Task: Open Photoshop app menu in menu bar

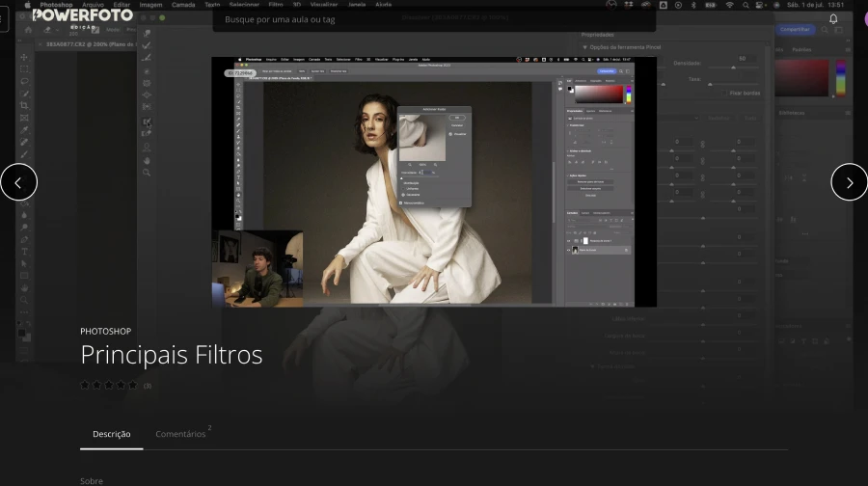Action: [x=56, y=5]
